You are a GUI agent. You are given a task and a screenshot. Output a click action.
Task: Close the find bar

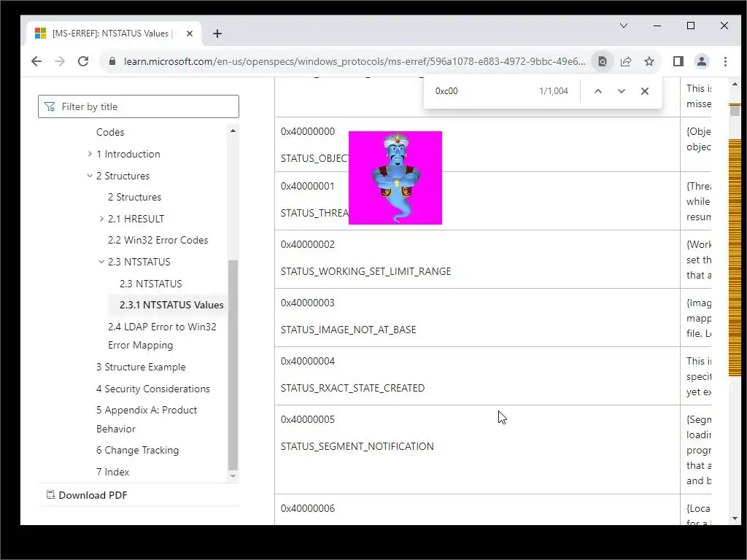click(645, 91)
